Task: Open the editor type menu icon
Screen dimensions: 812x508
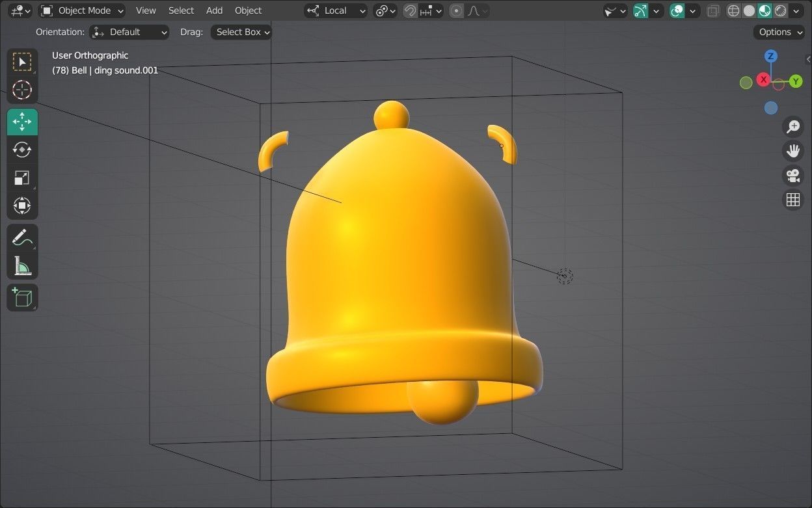Action: click(x=20, y=10)
